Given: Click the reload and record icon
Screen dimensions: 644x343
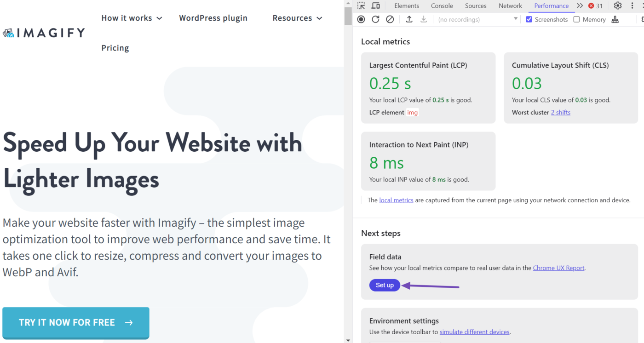Looking at the screenshot, I should [375, 19].
